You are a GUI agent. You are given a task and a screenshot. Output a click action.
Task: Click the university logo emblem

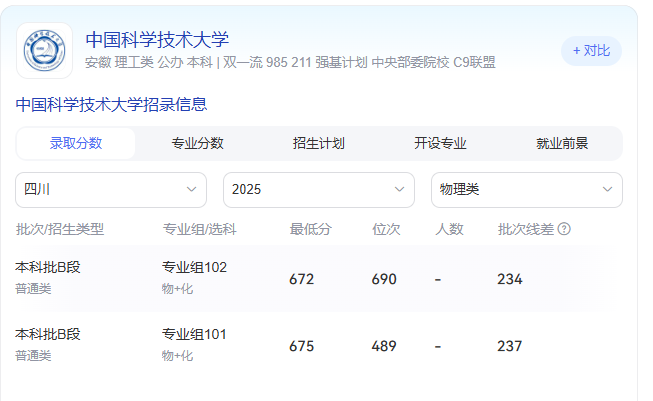coord(45,50)
